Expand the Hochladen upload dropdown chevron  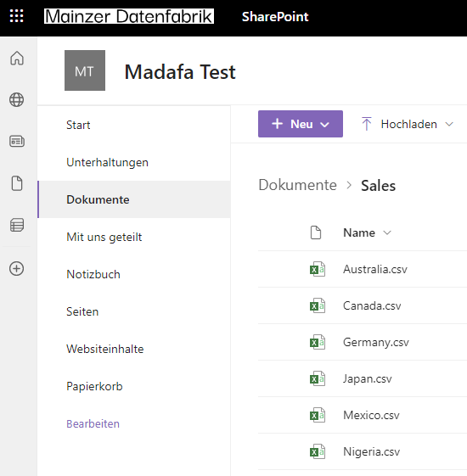coord(449,124)
